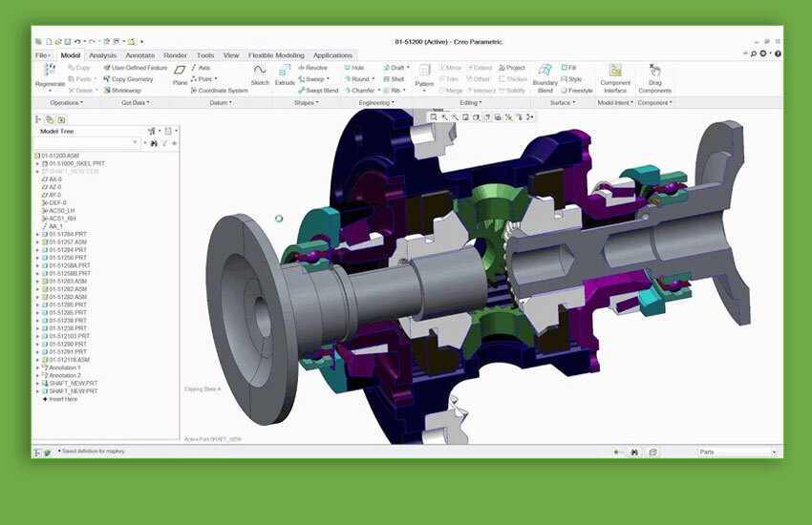Click the Revolve tool

pos(312,68)
